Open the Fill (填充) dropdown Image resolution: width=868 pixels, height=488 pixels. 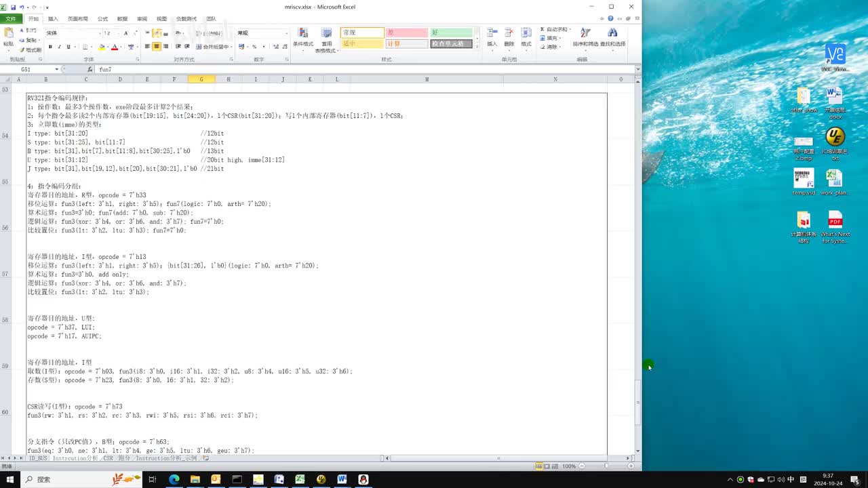click(x=551, y=39)
